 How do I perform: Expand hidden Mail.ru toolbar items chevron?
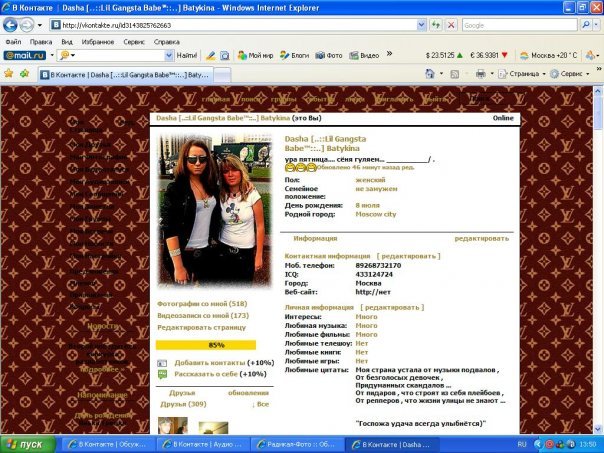pos(389,54)
